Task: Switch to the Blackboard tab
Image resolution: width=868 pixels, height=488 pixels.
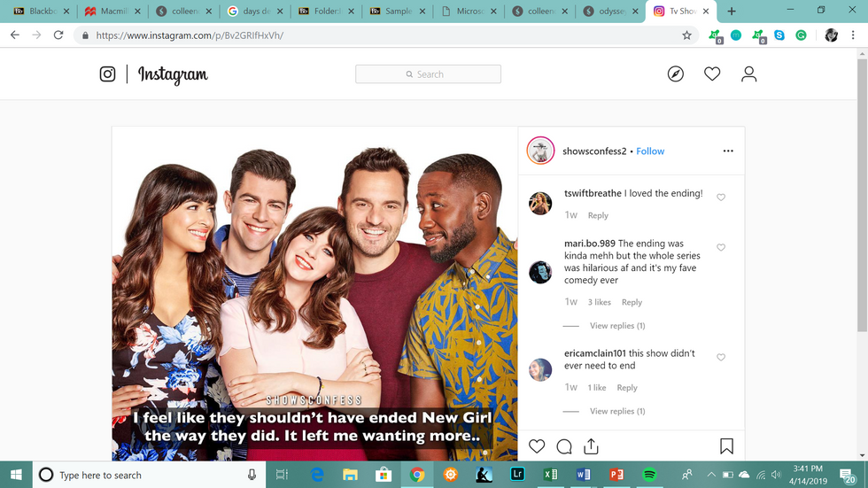Action: pyautogui.click(x=42, y=11)
